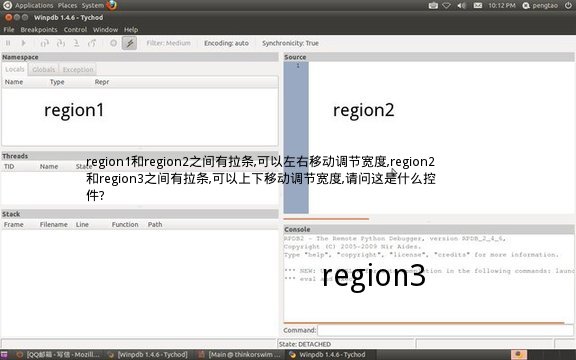Click the screenshot camera tray icon

[433, 6]
